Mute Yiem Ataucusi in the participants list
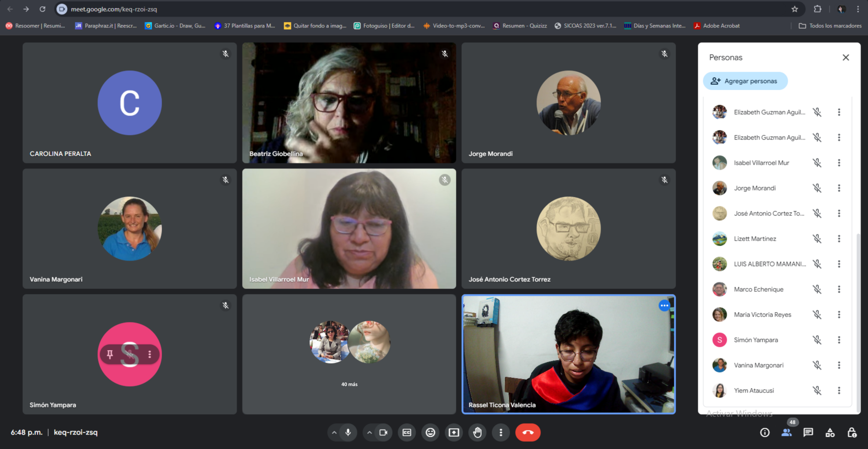868x449 pixels. click(x=817, y=390)
